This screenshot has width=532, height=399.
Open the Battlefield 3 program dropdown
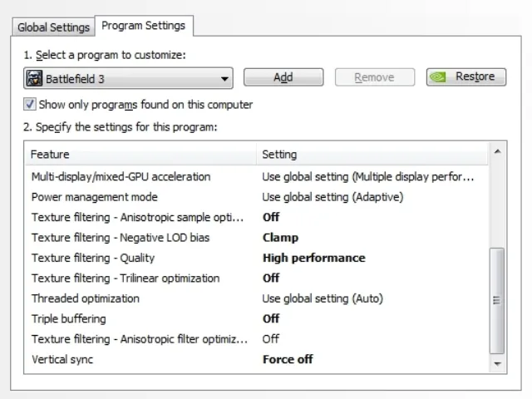click(x=128, y=78)
